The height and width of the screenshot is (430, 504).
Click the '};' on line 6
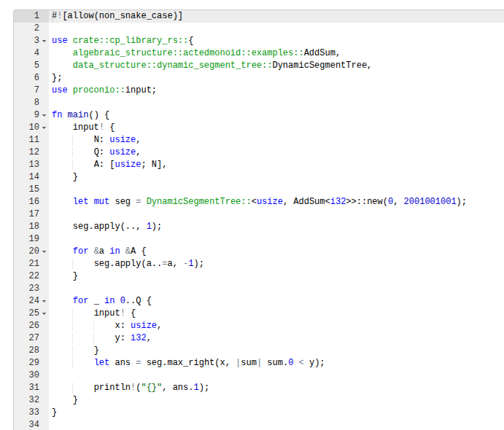tap(57, 77)
